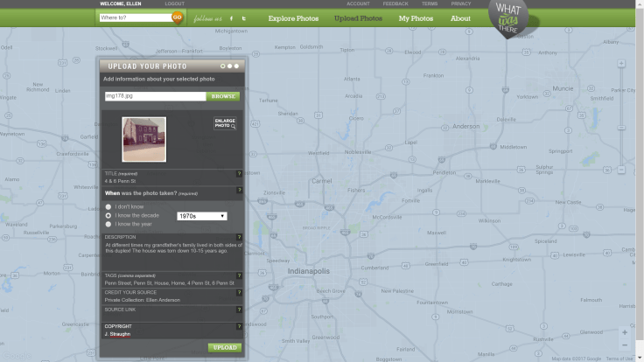Image resolution: width=644 pixels, height=362 pixels.
Task: Click the Browse file button
Action: [x=224, y=96]
